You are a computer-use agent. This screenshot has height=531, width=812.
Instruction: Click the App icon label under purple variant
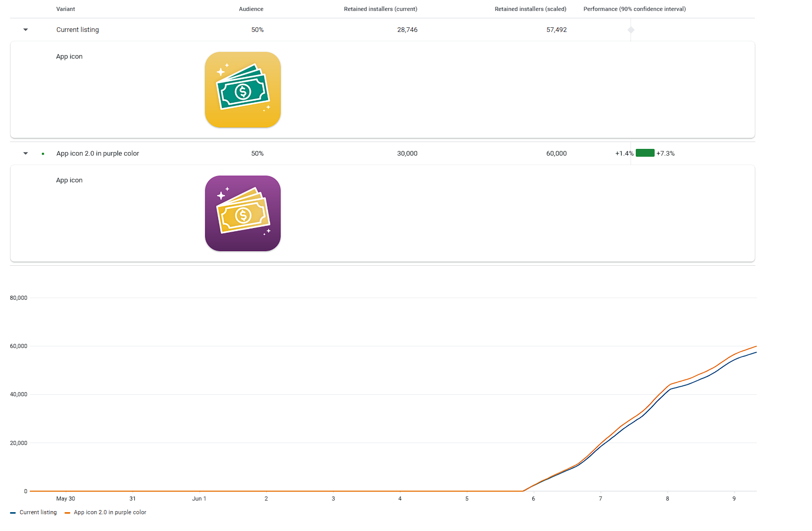[69, 180]
